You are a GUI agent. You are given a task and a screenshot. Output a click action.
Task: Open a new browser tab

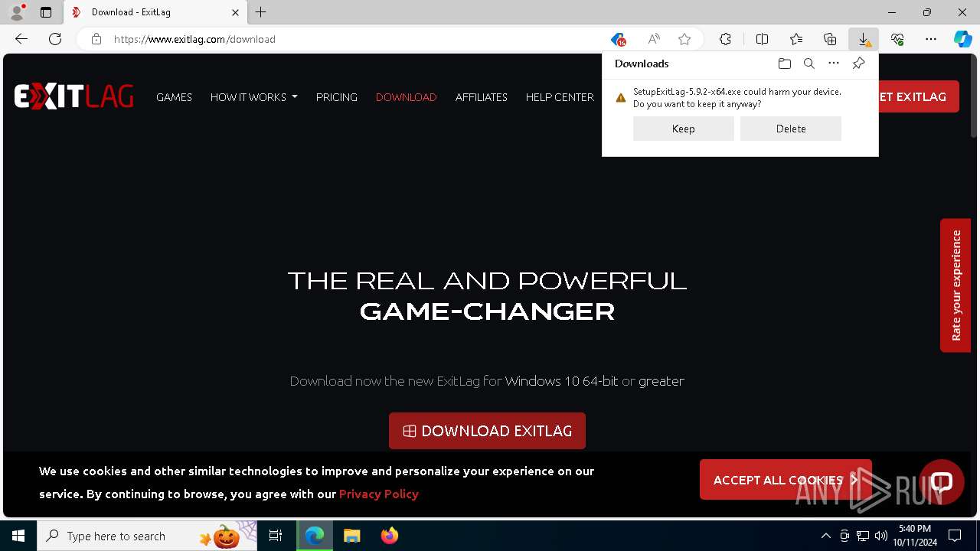260,12
